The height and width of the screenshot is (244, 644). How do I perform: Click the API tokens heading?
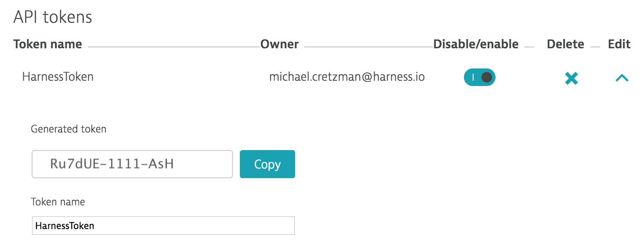point(53,17)
